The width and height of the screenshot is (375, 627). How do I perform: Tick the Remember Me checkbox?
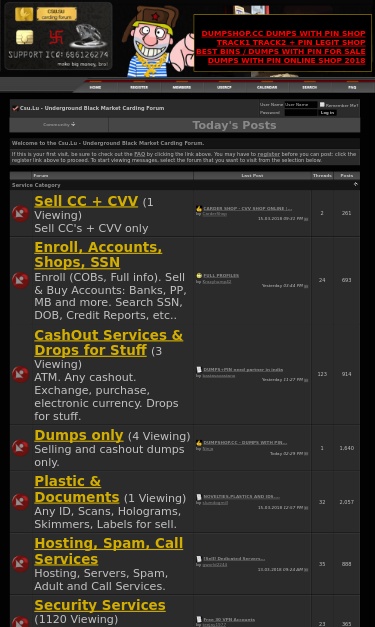(322, 105)
